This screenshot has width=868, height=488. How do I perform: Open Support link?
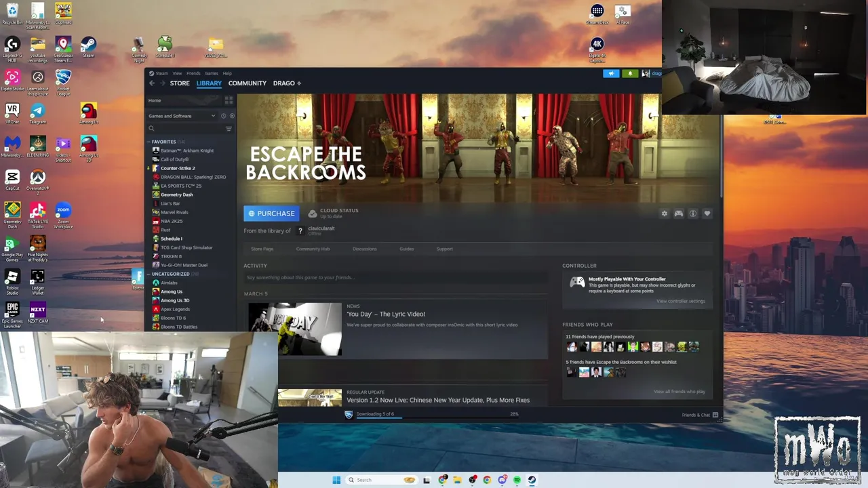point(444,249)
